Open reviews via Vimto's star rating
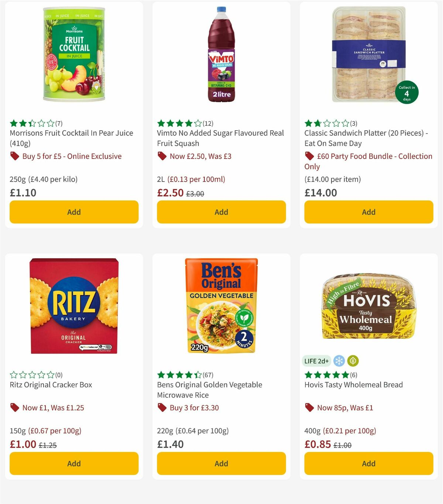 coord(179,123)
